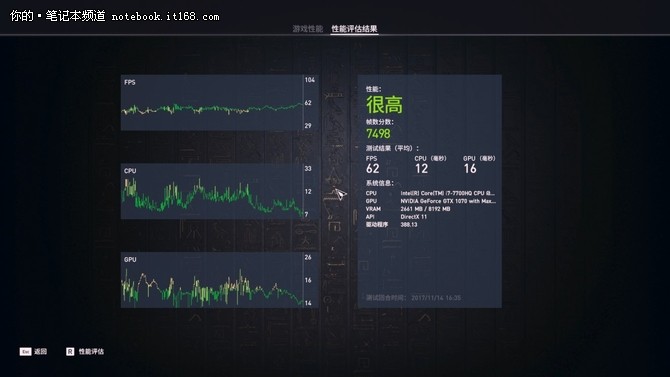Click the 7498 frame score value
This screenshot has width=670, height=377.
point(378,134)
